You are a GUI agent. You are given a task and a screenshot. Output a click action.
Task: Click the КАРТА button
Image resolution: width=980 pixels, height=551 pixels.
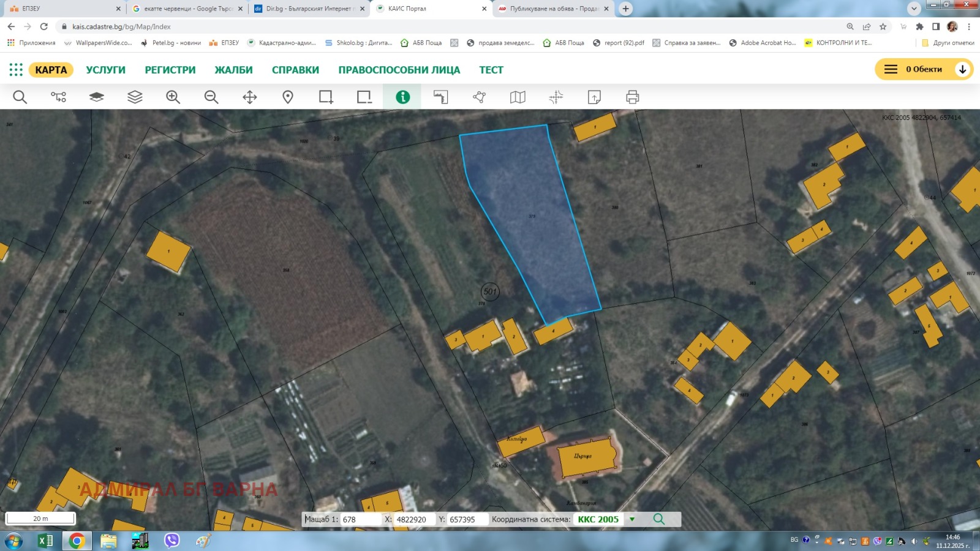tap(50, 69)
